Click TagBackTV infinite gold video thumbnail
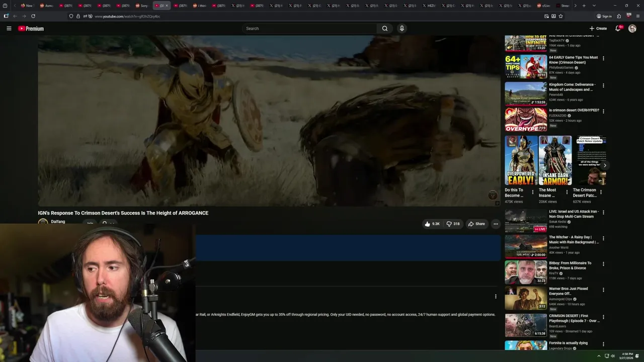Screen dimensions: 644x362 [x=526, y=43]
